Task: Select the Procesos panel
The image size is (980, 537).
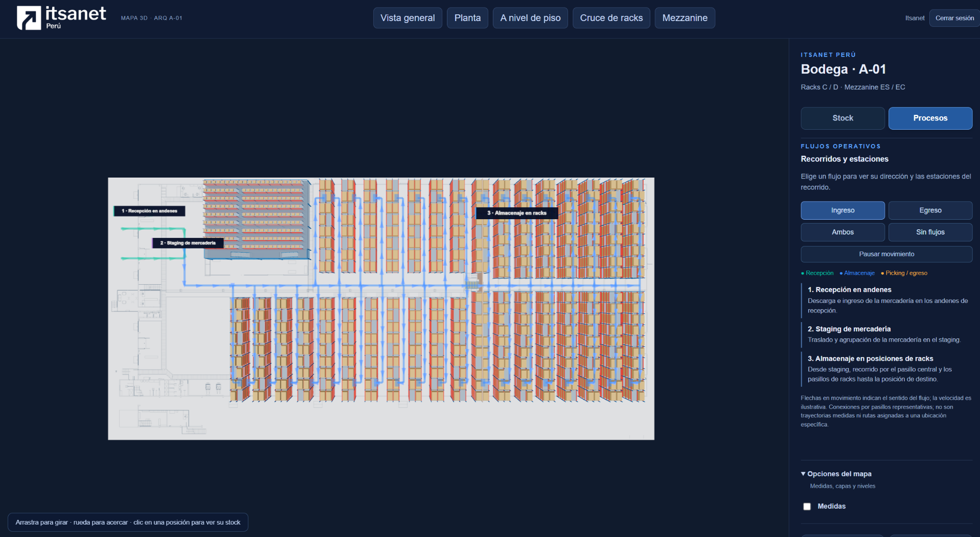Action: (x=930, y=118)
